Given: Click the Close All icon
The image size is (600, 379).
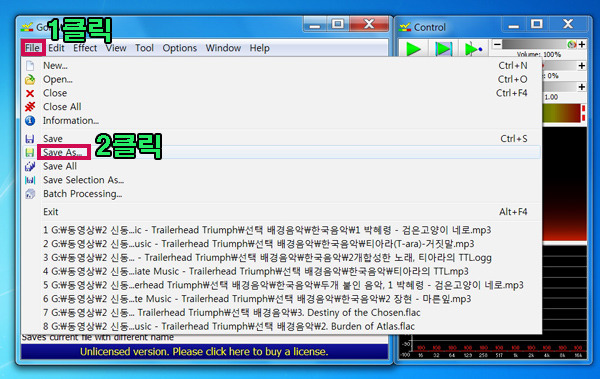Looking at the screenshot, I should (30, 107).
